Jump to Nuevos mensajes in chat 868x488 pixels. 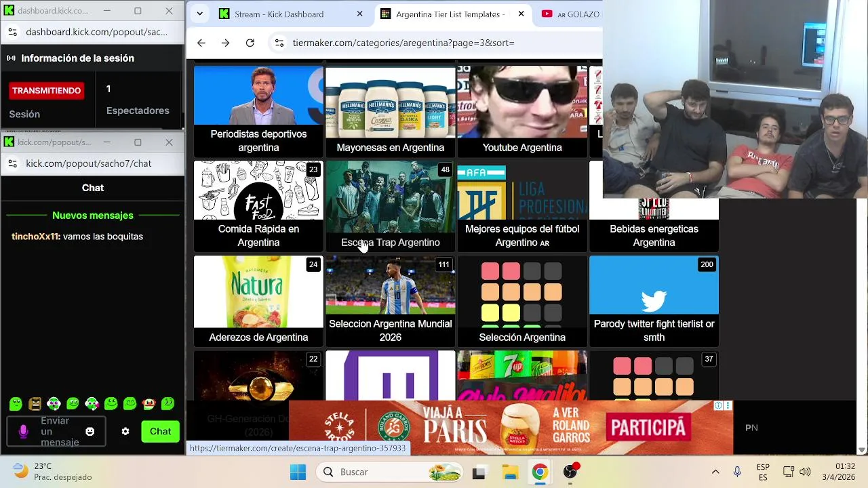[x=93, y=216]
